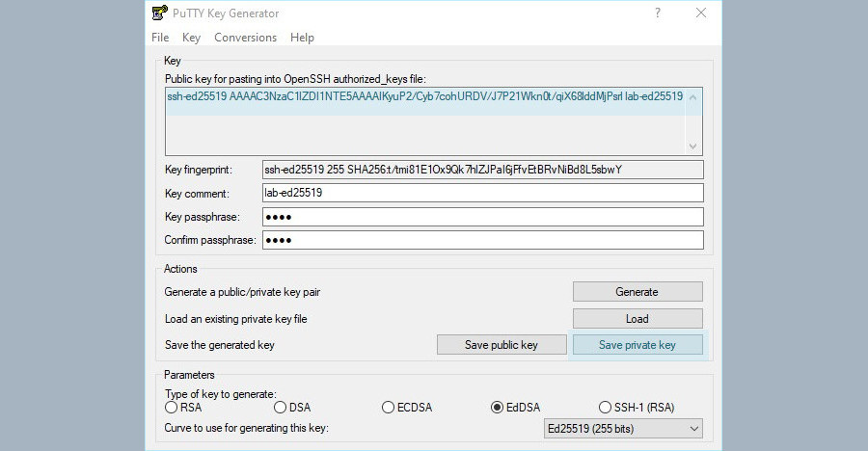Click the Generate button
Image resolution: width=868 pixels, height=451 pixels.
(637, 292)
